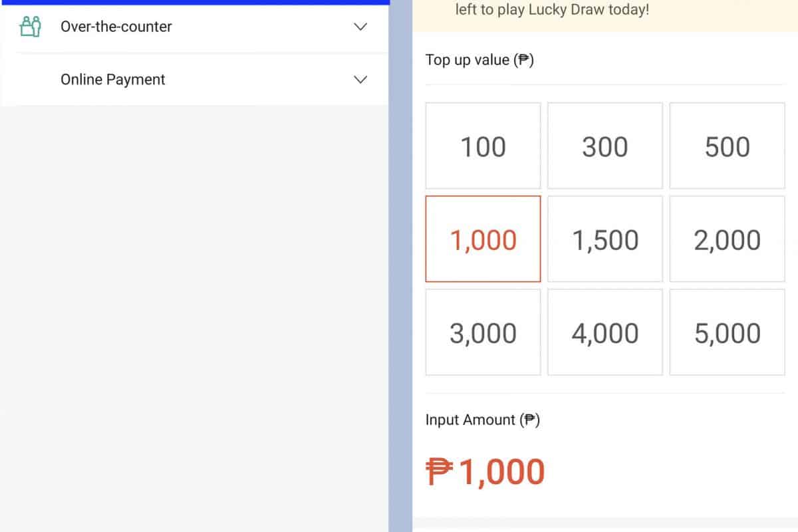Expand the Over-the-counter chevron

360,27
